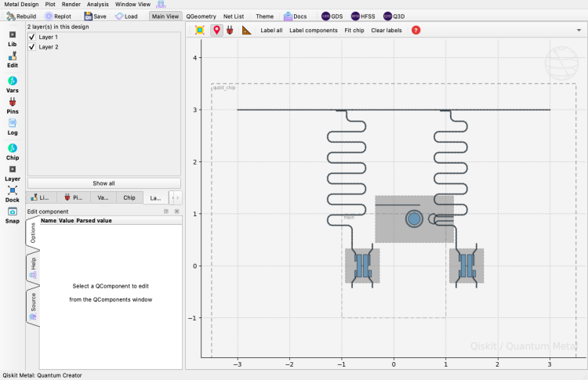Open the Render menu
This screenshot has height=380, width=588.
point(71,5)
